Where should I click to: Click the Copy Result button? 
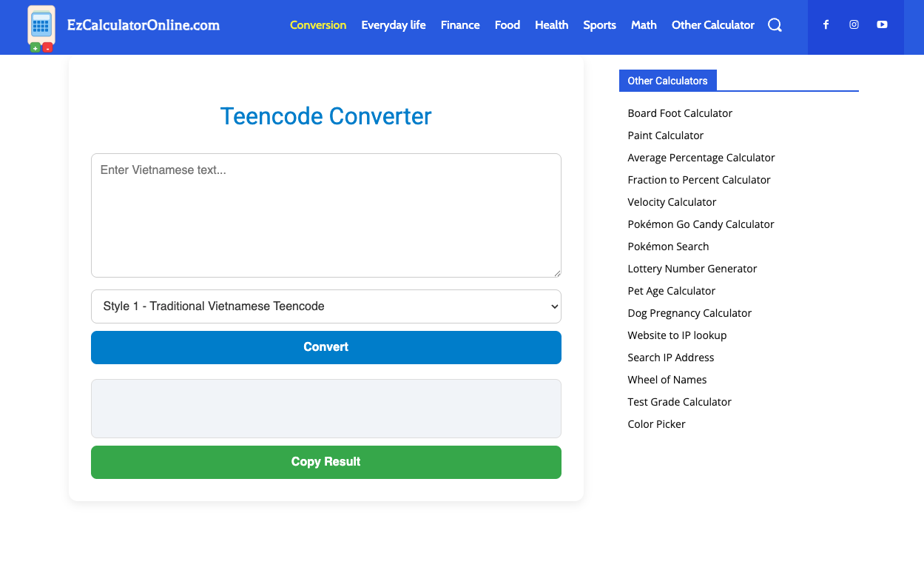pos(326,461)
